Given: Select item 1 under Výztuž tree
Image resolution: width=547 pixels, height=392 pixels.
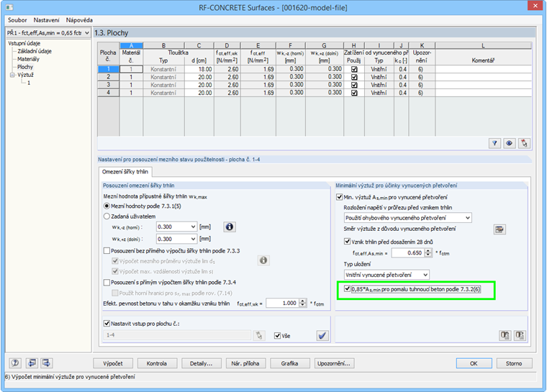Looking at the screenshot, I should coord(29,83).
